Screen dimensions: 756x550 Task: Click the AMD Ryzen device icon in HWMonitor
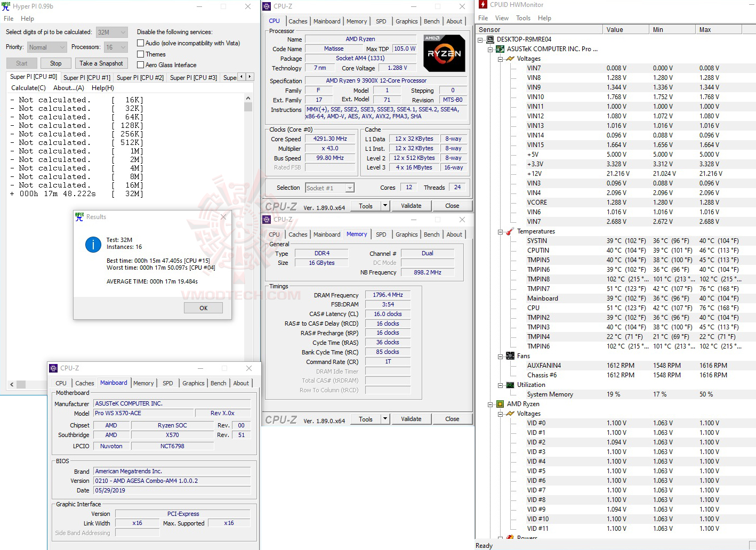pos(500,403)
